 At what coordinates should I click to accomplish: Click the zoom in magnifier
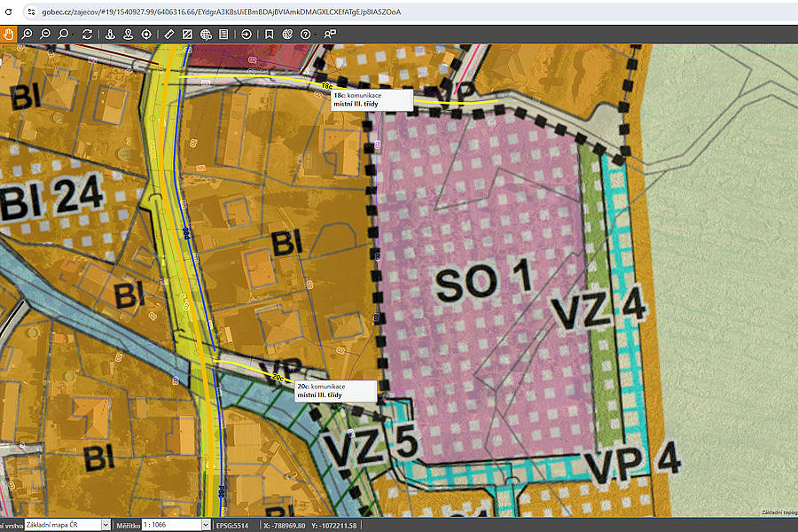pyautogui.click(x=27, y=34)
